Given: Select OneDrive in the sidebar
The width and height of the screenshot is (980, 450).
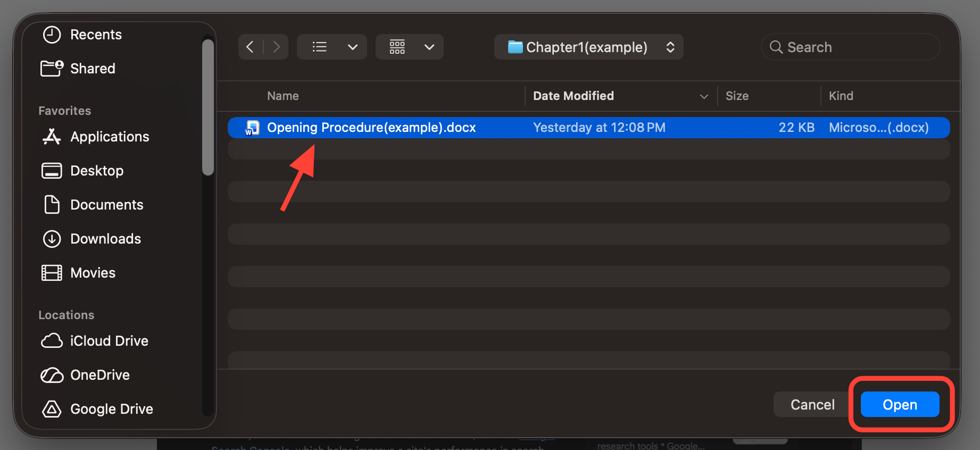Looking at the screenshot, I should coord(100,375).
